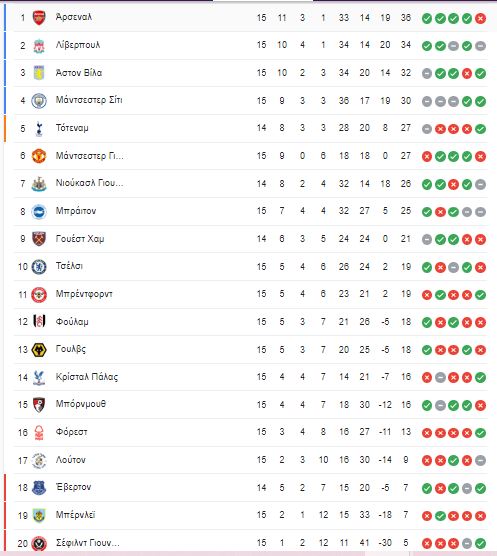The height and width of the screenshot is (556, 497).
Task: Open the Aston Villa crest icon
Action: [x=39, y=73]
